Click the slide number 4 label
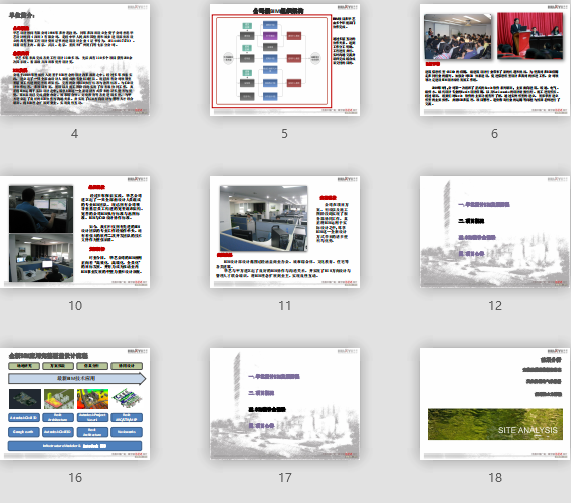Screen dimensions: 571x503 point(74,134)
